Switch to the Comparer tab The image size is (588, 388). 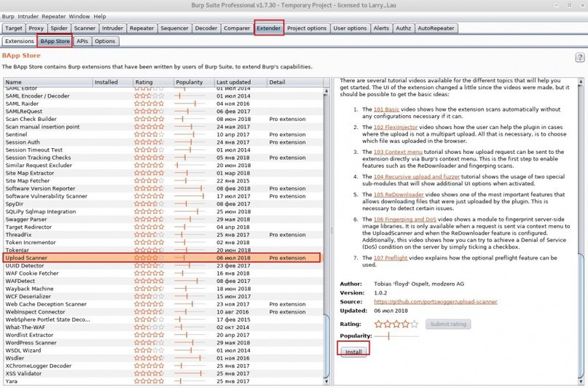click(237, 28)
